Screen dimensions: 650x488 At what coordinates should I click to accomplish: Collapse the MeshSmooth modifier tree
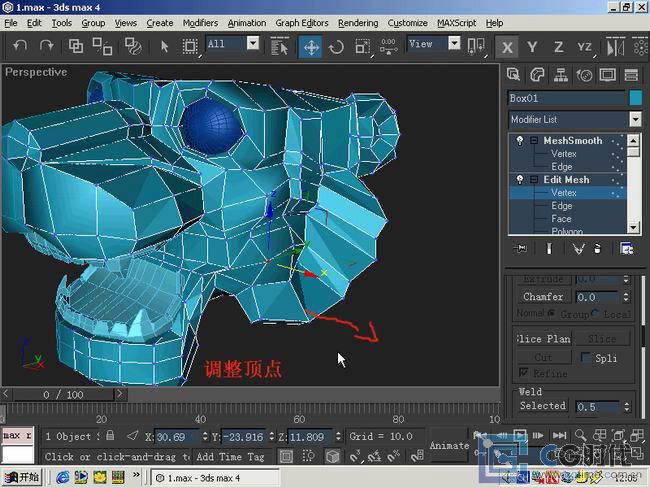pos(534,141)
